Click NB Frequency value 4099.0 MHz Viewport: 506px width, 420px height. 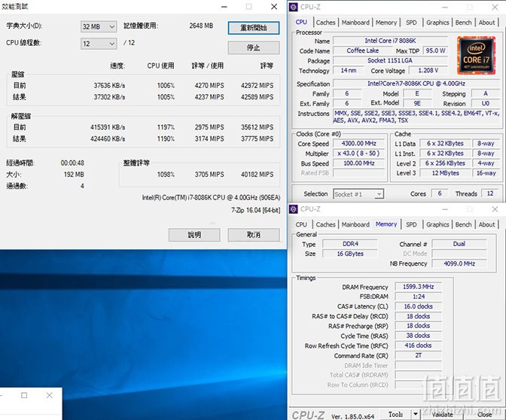point(459,263)
